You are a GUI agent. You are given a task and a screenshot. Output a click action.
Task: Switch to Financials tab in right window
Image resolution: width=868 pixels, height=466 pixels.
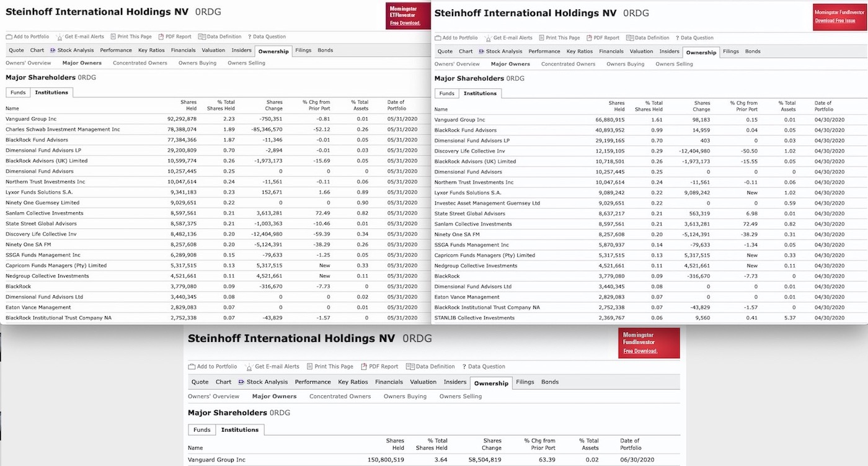pos(611,52)
